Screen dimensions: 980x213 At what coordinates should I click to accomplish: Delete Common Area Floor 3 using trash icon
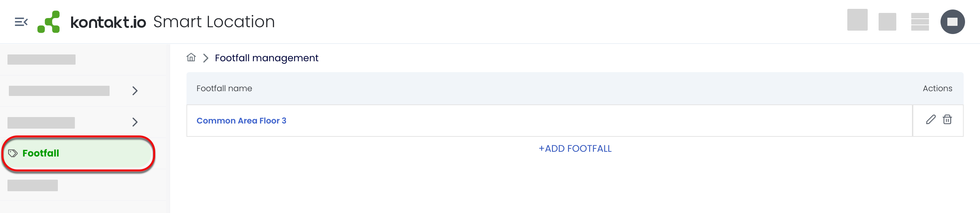[x=947, y=120]
